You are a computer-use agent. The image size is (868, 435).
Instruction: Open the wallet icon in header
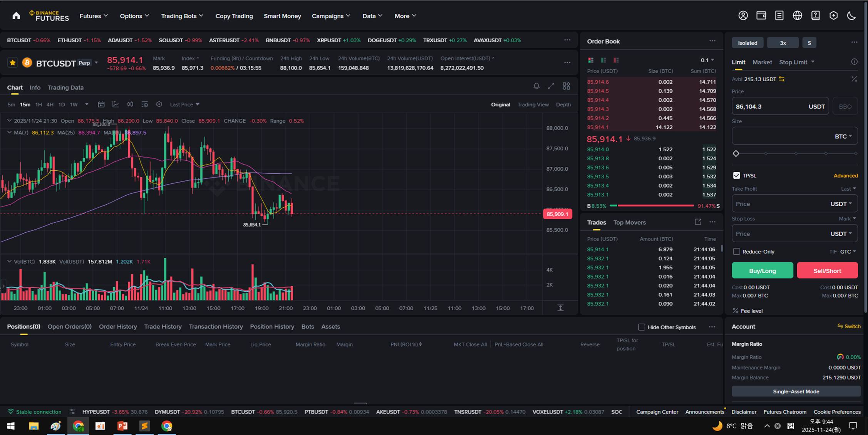[x=761, y=16]
